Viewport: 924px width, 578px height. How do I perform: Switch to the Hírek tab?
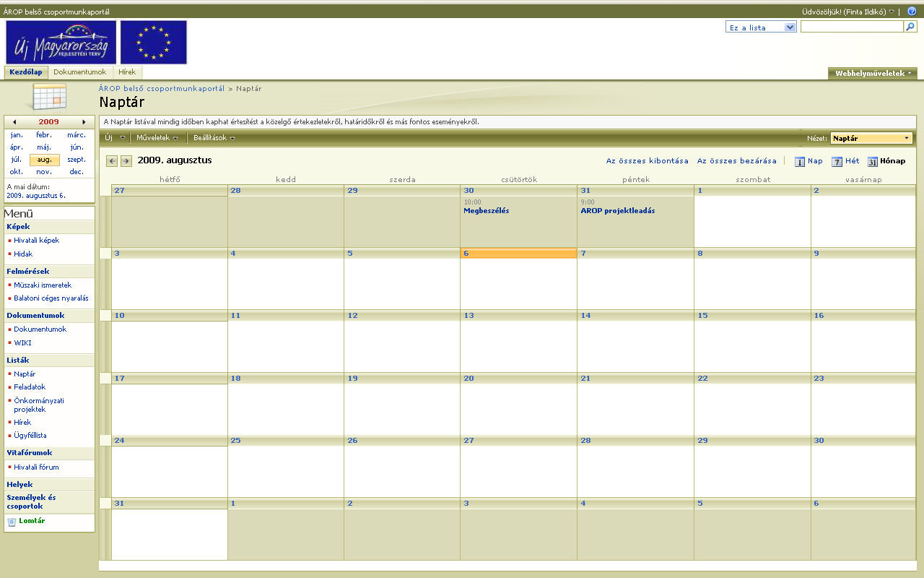coord(127,72)
